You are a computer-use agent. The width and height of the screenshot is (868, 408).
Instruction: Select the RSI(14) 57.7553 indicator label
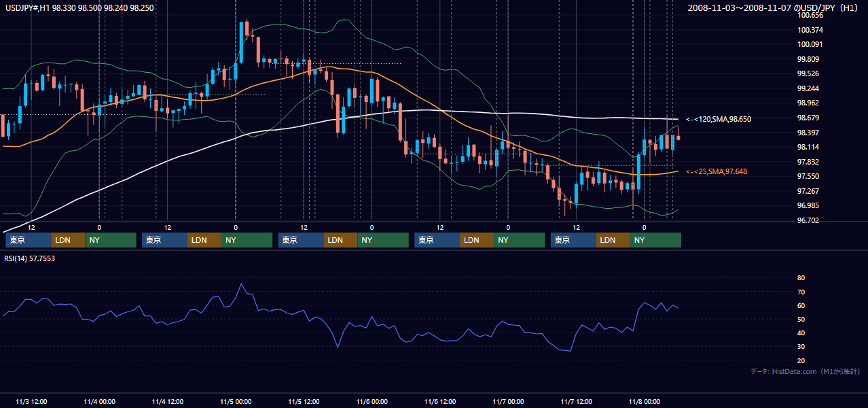[30, 258]
